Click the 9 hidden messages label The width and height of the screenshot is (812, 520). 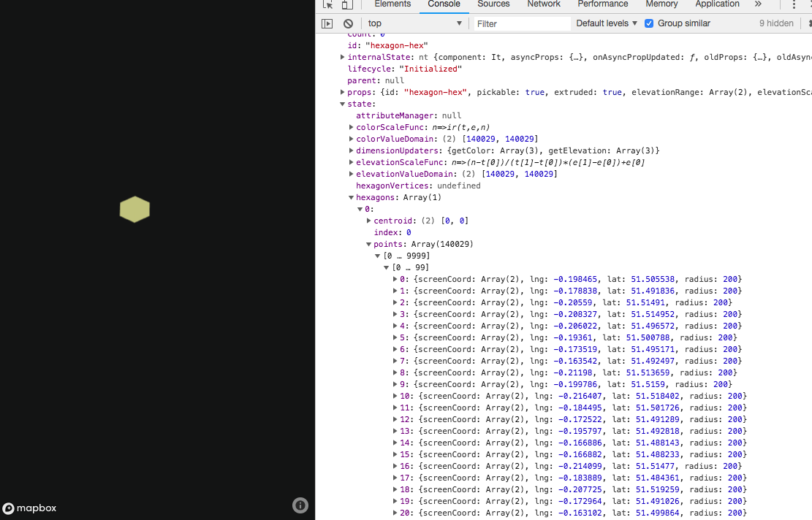776,23
